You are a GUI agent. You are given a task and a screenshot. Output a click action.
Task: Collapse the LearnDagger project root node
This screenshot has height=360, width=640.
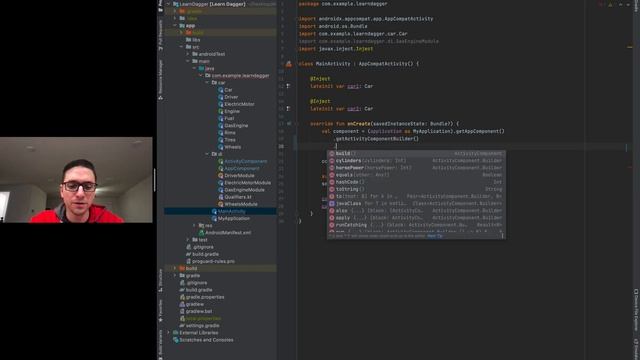(x=169, y=4)
